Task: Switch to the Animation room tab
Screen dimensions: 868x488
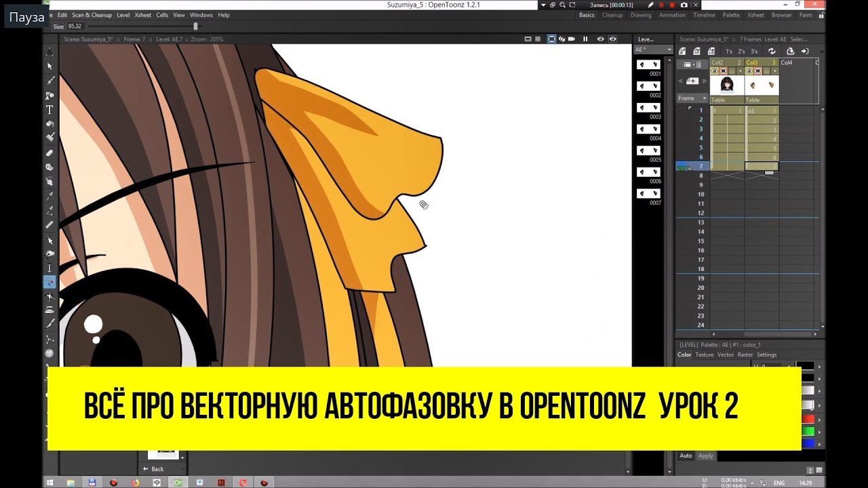Action: pos(672,15)
